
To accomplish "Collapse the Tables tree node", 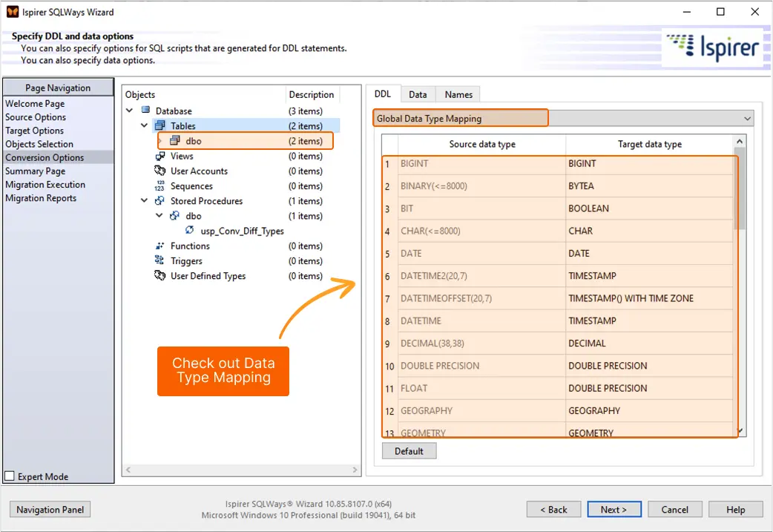I will tap(145, 126).
